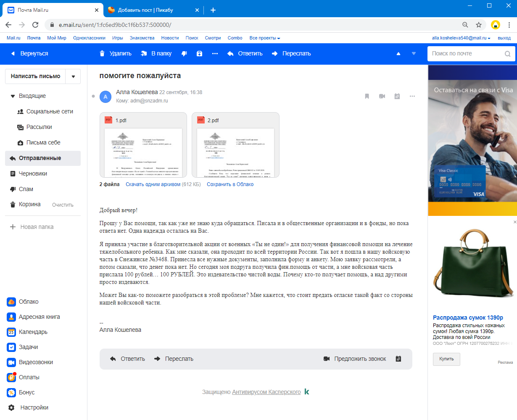Create event via calendar icon in header
Image resolution: width=517 pixels, height=420 pixels.
tap(397, 96)
